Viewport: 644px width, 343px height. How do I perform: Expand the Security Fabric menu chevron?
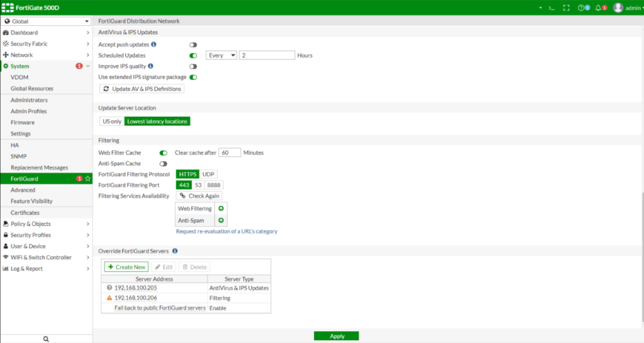(x=88, y=43)
